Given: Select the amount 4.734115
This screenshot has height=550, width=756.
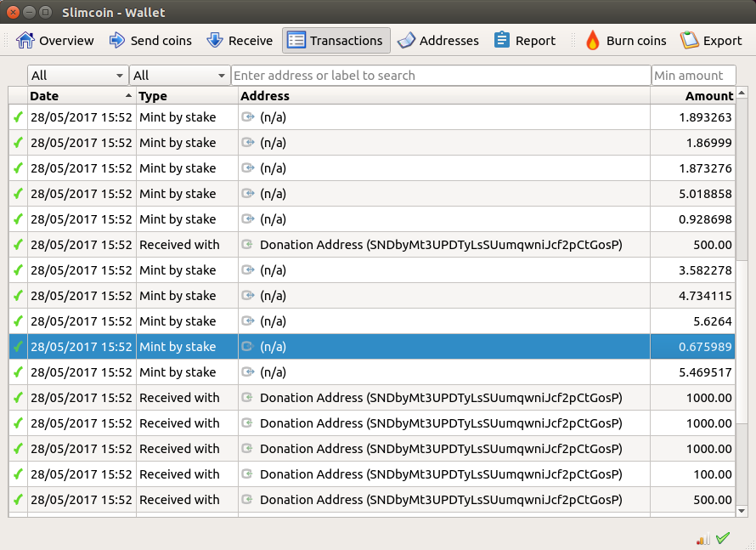Looking at the screenshot, I should [705, 296].
